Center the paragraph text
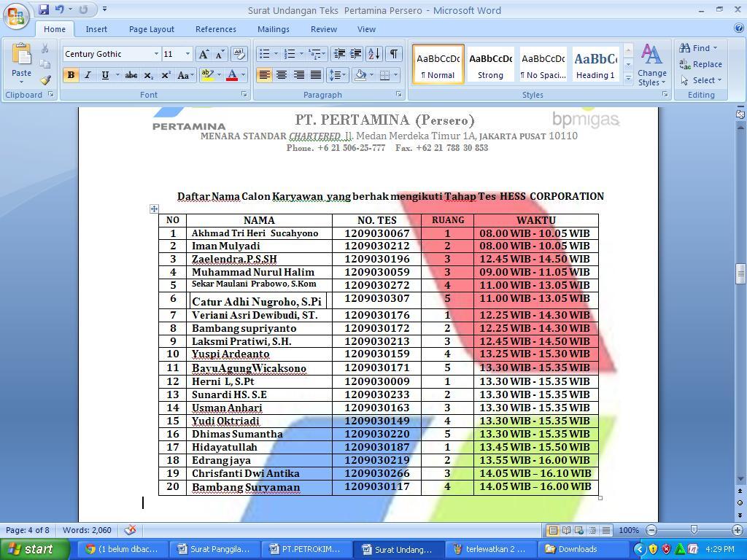 point(282,75)
